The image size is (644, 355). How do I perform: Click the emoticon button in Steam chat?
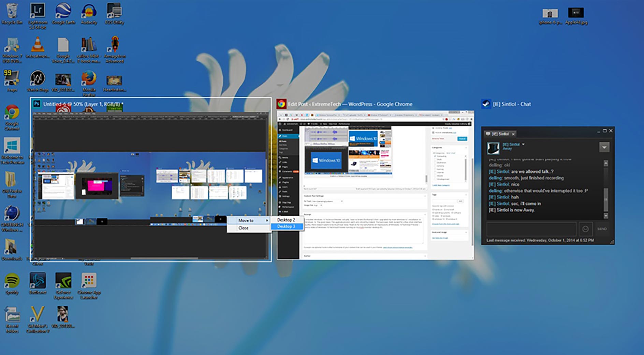coord(585,229)
